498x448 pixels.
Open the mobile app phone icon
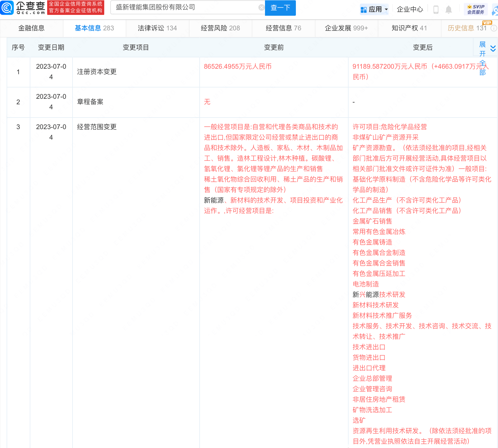[x=436, y=10]
